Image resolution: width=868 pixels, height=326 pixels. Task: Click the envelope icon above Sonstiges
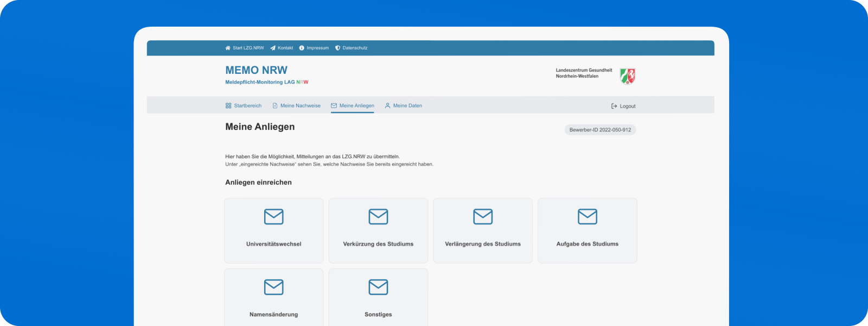point(378,287)
